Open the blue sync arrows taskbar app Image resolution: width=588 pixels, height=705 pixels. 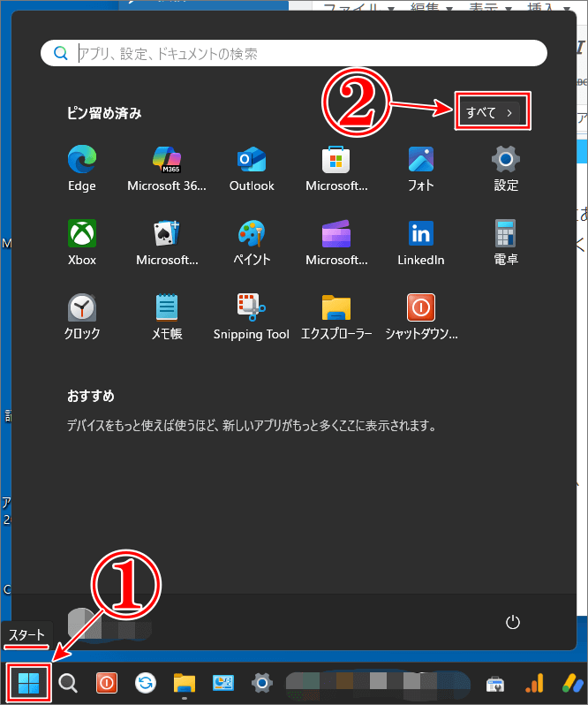click(146, 684)
